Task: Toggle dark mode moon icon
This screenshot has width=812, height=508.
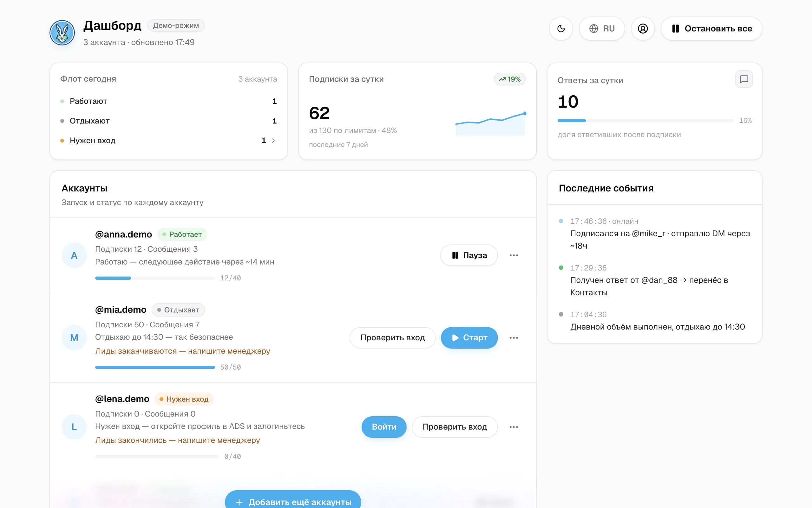Action: 561,29
